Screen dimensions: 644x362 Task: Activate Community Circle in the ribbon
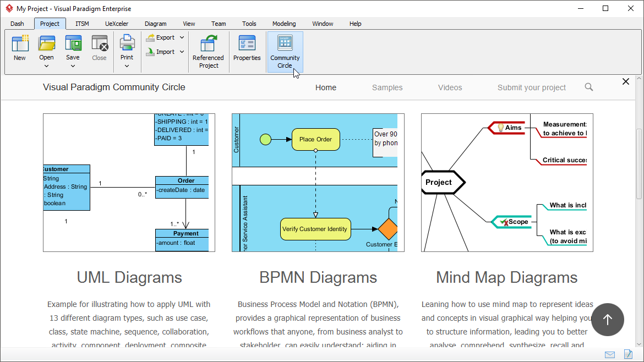point(285,51)
